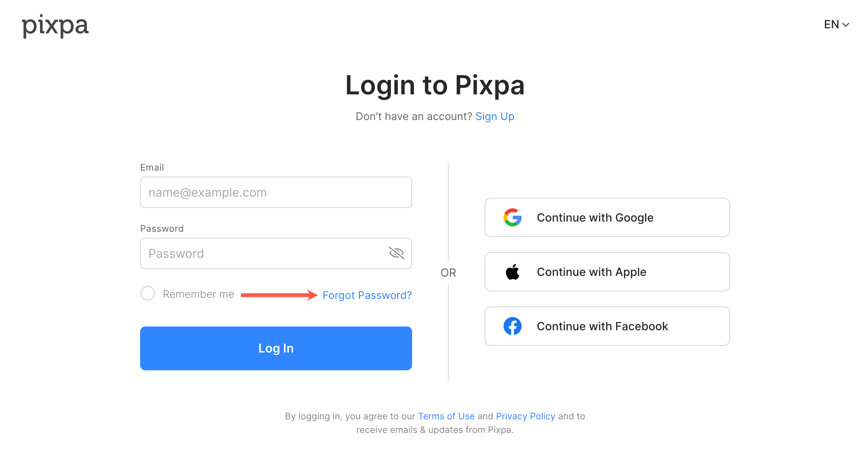This screenshot has height=465, width=868.
Task: Choose Continue with Google
Action: [607, 217]
